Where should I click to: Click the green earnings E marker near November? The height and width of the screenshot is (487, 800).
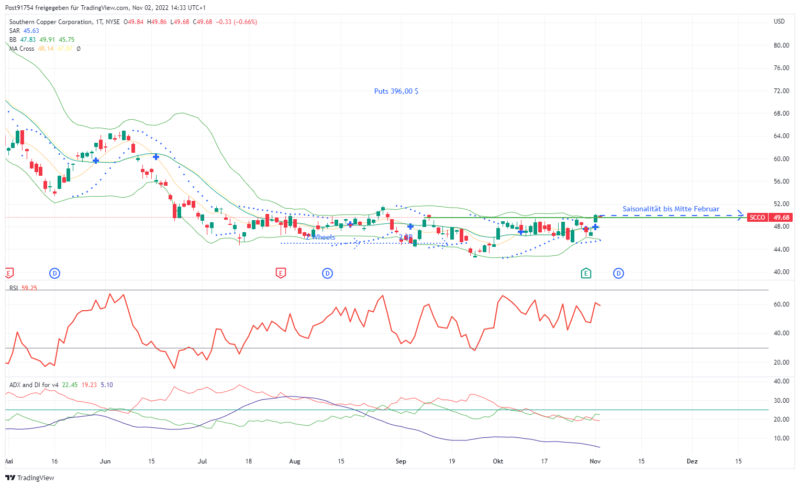point(587,272)
